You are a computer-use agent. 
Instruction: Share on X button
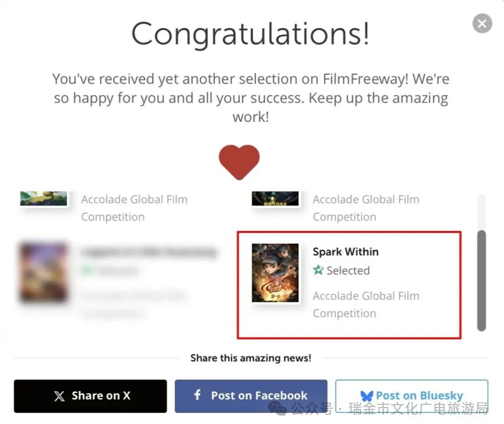pos(90,396)
